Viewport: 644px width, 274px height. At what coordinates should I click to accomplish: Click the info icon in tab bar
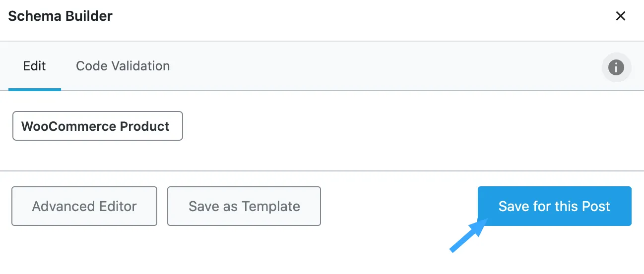[x=616, y=67]
